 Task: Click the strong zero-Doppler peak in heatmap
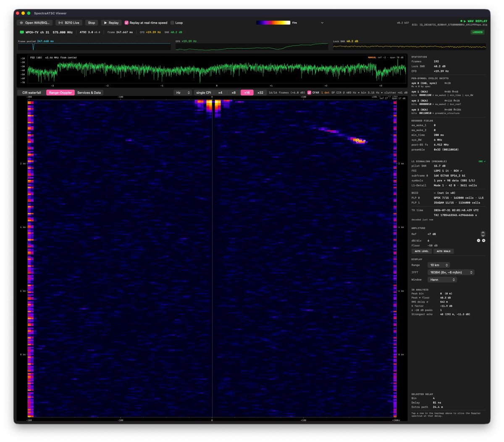point(213,105)
